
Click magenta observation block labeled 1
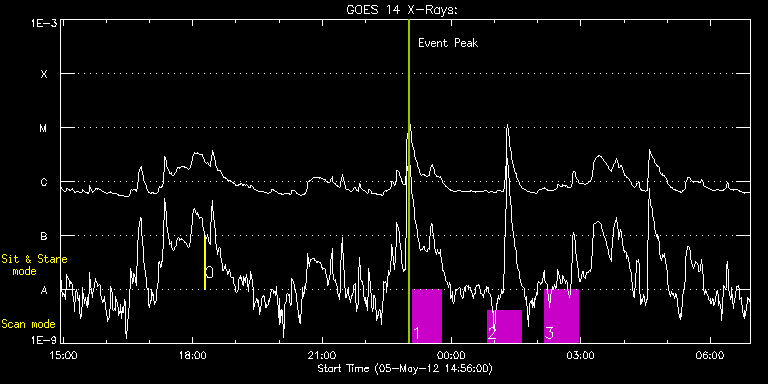427,316
